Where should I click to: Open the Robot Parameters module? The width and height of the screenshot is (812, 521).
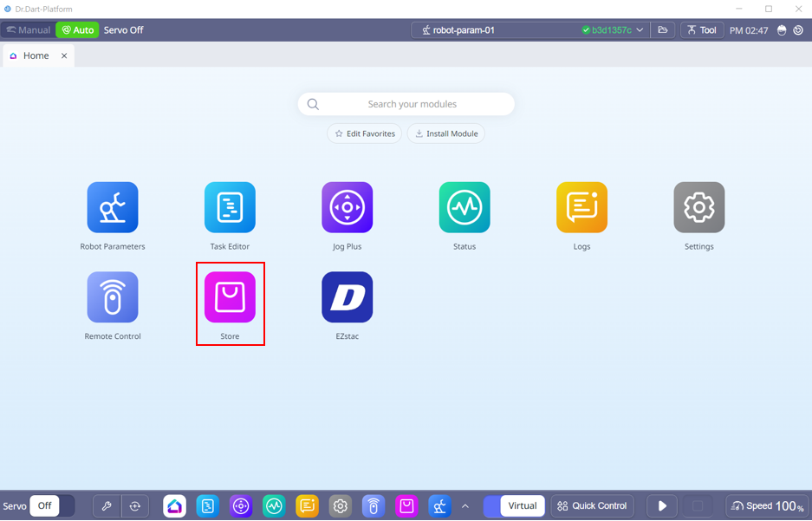(x=113, y=208)
